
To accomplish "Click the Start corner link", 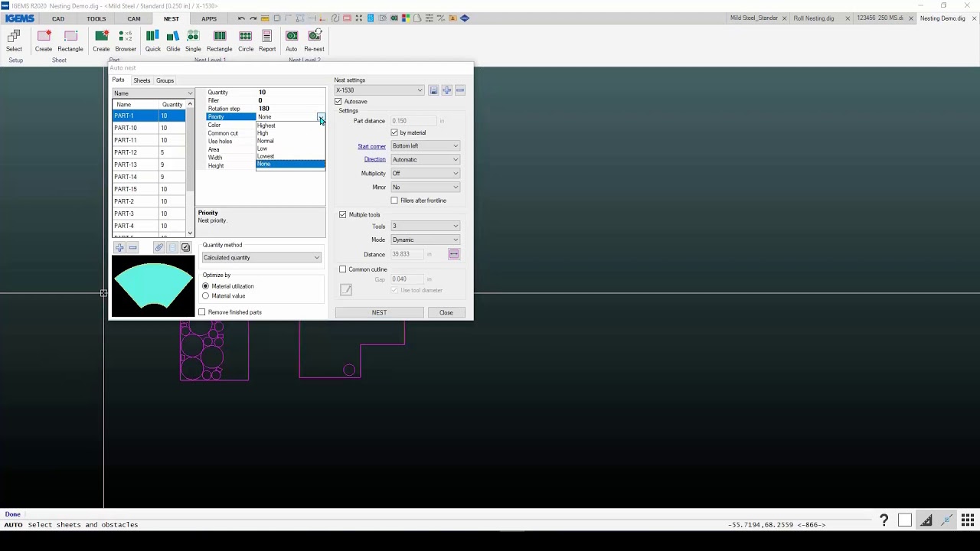I will (x=371, y=146).
